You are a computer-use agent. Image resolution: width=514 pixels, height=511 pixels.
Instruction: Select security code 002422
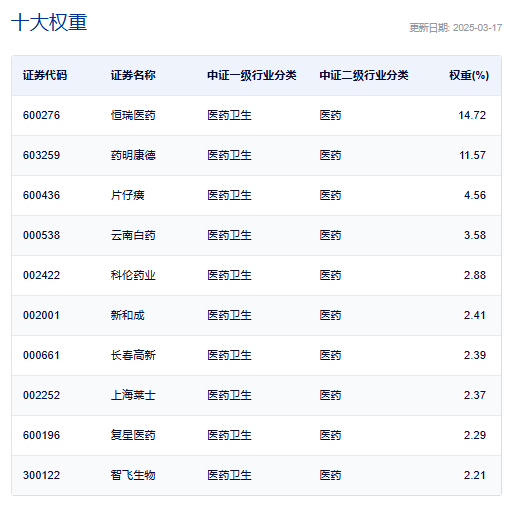pos(41,275)
